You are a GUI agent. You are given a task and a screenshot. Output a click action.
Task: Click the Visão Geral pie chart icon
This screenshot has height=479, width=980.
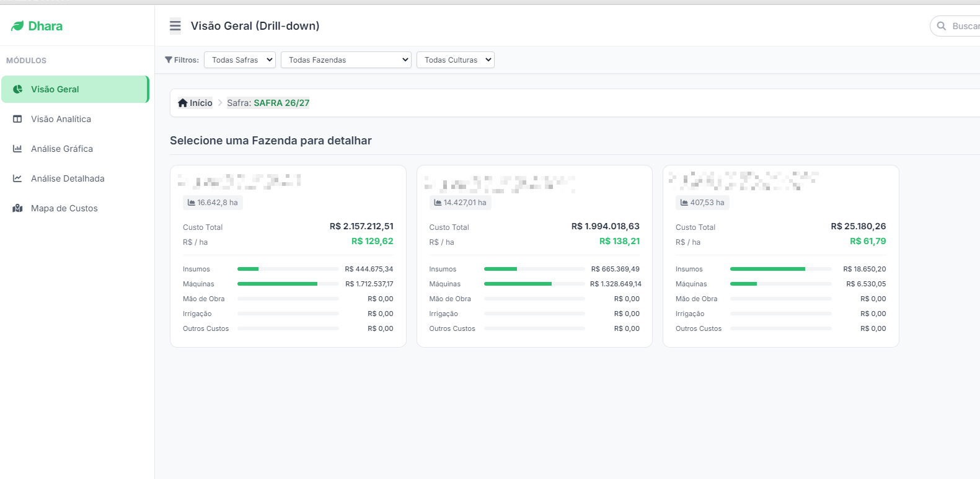click(17, 89)
